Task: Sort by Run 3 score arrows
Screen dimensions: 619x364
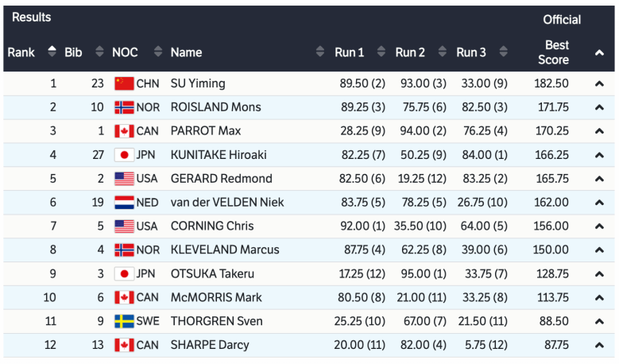Action: pyautogui.click(x=503, y=52)
